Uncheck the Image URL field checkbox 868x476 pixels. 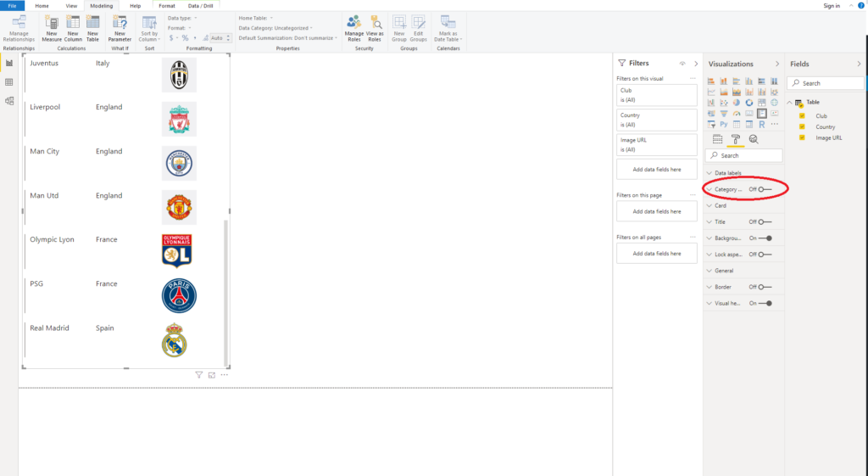[x=802, y=137]
